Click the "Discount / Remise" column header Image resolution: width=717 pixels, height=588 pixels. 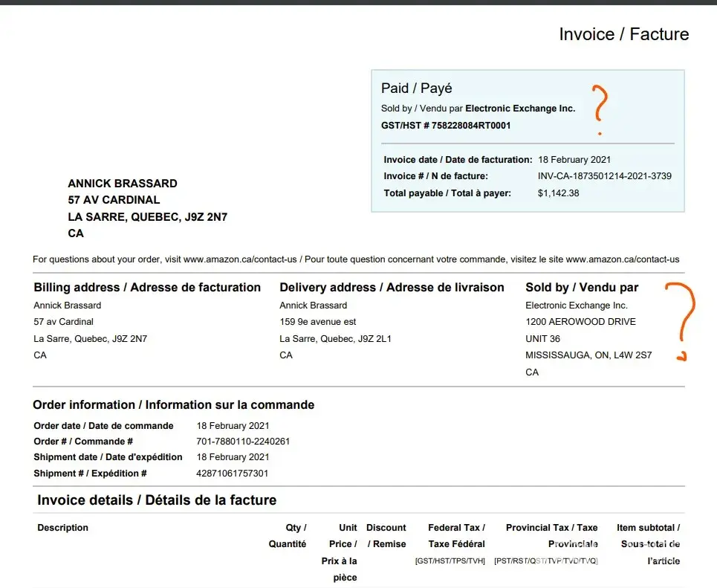coord(386,536)
